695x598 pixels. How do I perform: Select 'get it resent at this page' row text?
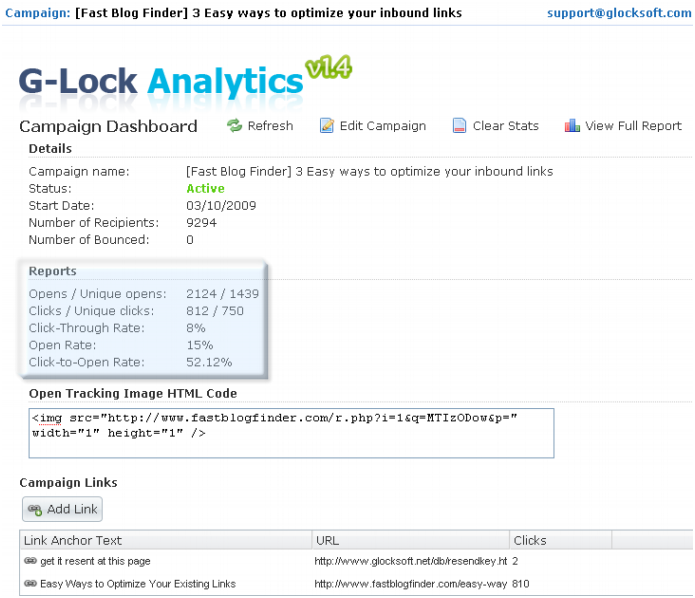pyautogui.click(x=95, y=561)
